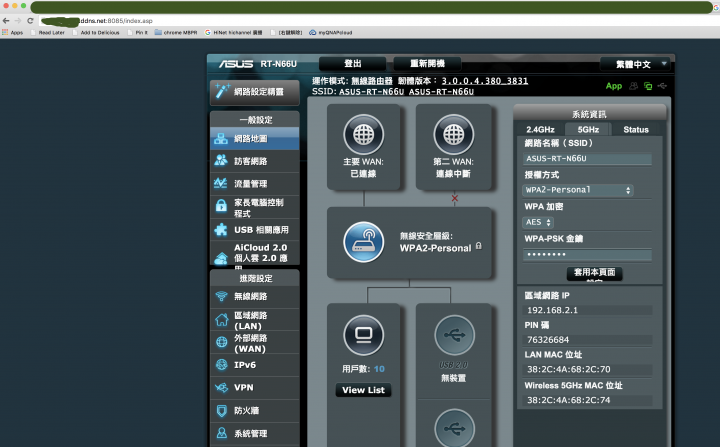Click the browser back arrow
Image resolution: width=720 pixels, height=447 pixels.
(6, 21)
